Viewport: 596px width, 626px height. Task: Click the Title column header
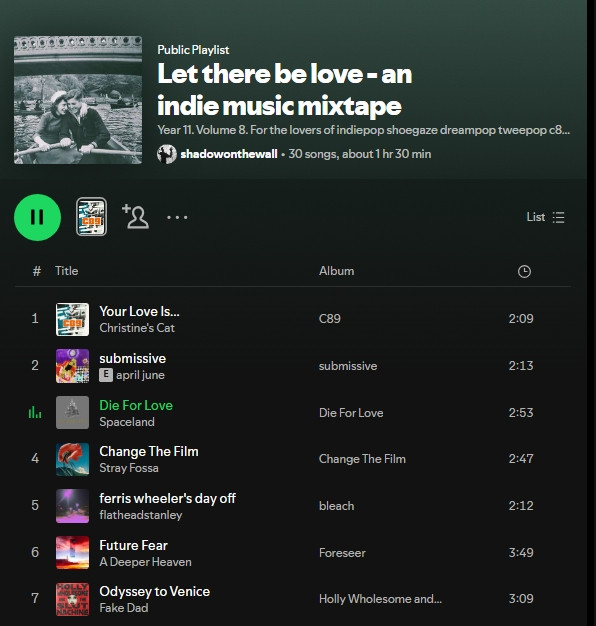point(66,271)
